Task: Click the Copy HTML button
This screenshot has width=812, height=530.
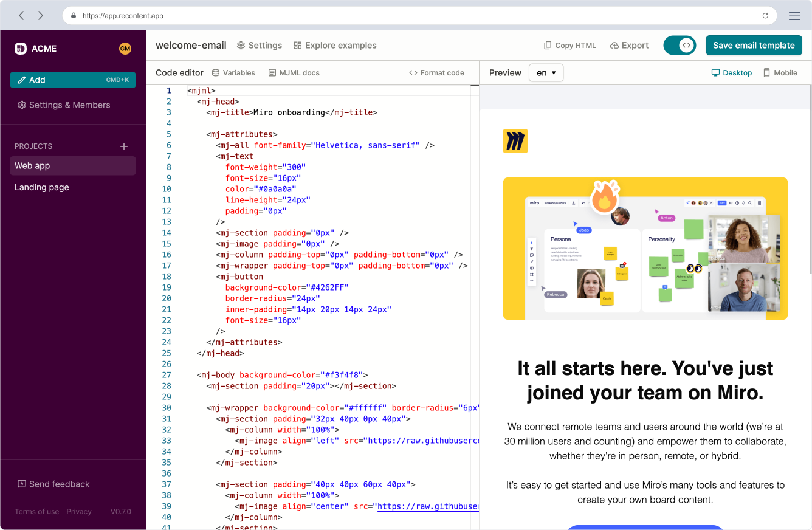Action: click(569, 46)
